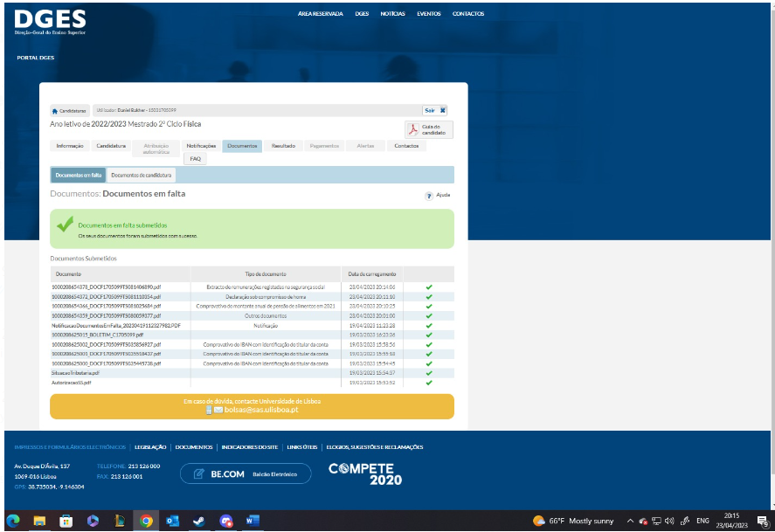Select the Documentos de candidatura sub-tab
Image resolution: width=775 pixels, height=532 pixels.
tap(142, 175)
